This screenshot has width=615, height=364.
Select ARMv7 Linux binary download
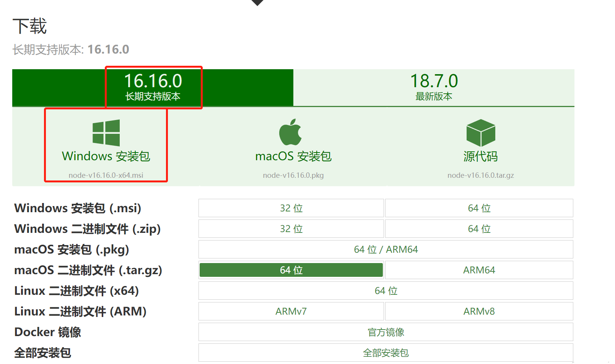click(291, 311)
